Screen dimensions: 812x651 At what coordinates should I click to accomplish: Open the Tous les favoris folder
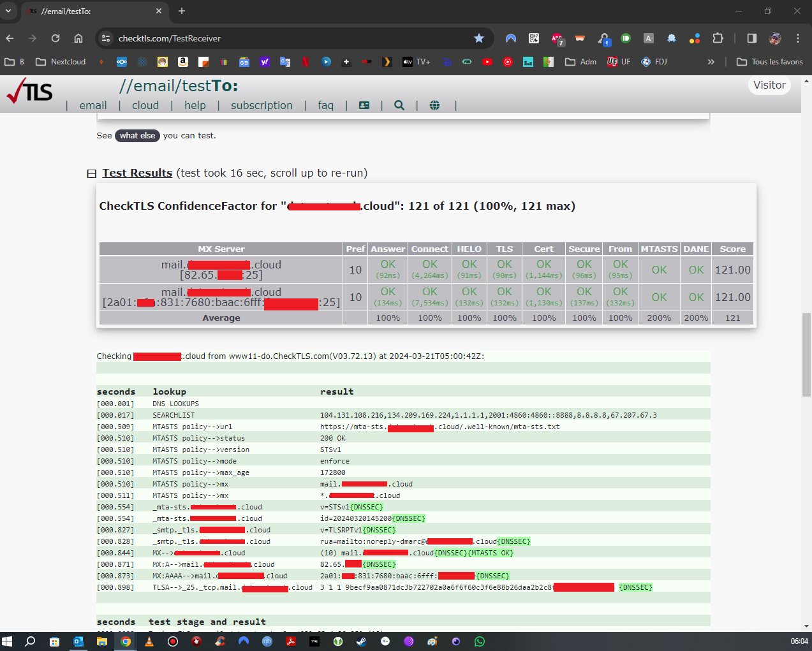769,62
